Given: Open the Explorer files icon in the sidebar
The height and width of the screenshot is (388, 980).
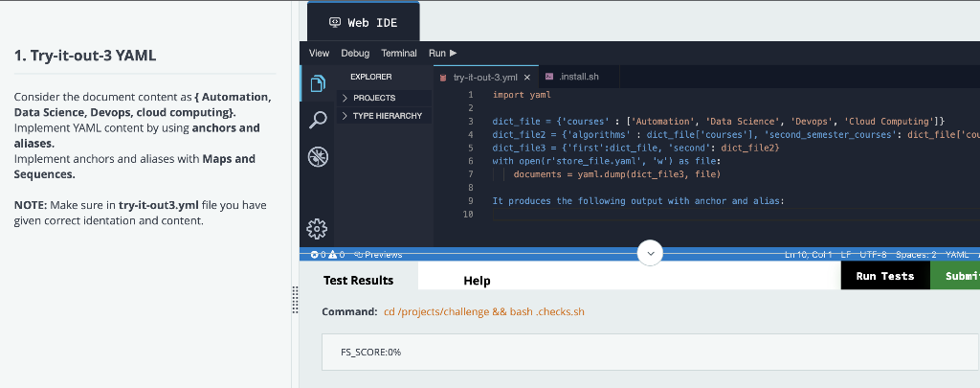Looking at the screenshot, I should click(318, 83).
